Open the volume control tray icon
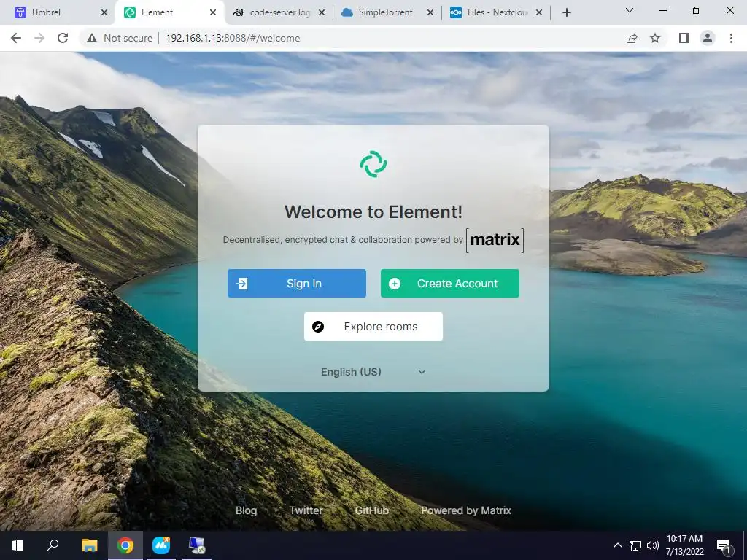 652,545
